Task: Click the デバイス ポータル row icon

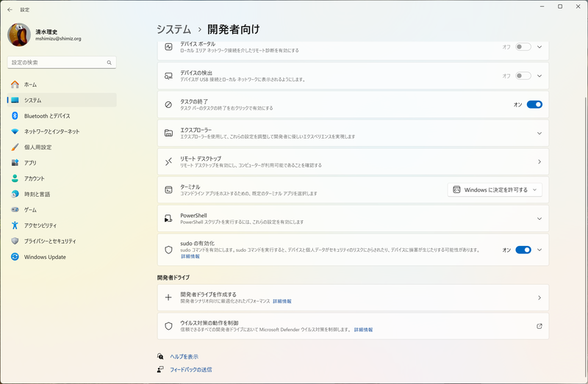Action: 168,47
